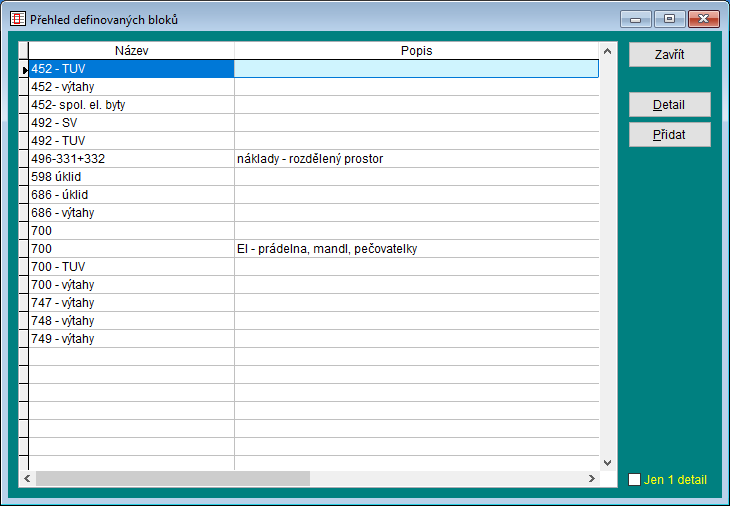
Task: Click the row selector arrow for 452 - TUV
Action: [x=24, y=69]
